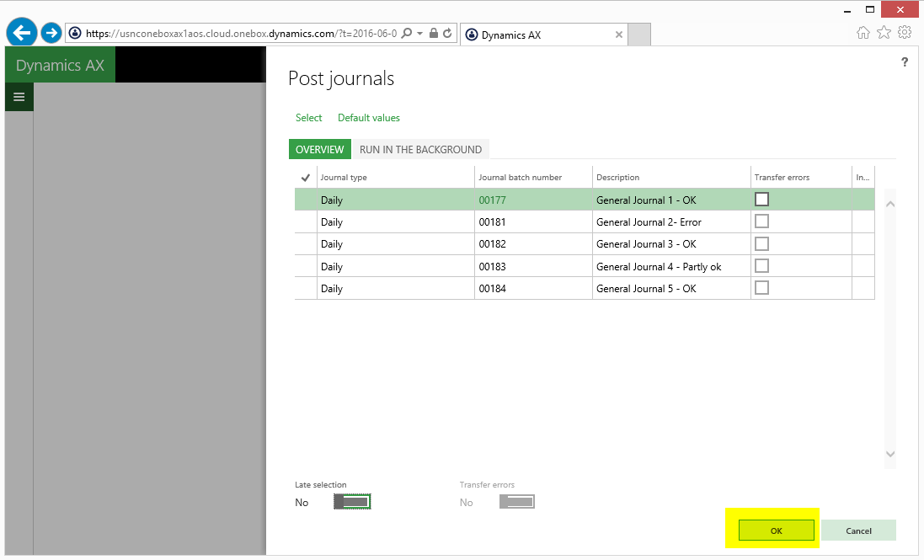The image size is (924, 560).
Task: Select the Overview tab
Action: pyautogui.click(x=319, y=149)
